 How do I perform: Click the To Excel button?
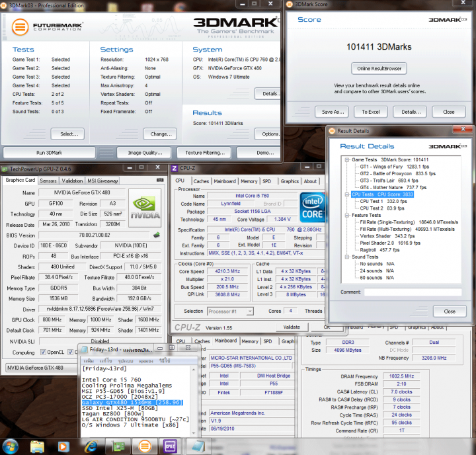coord(371,112)
